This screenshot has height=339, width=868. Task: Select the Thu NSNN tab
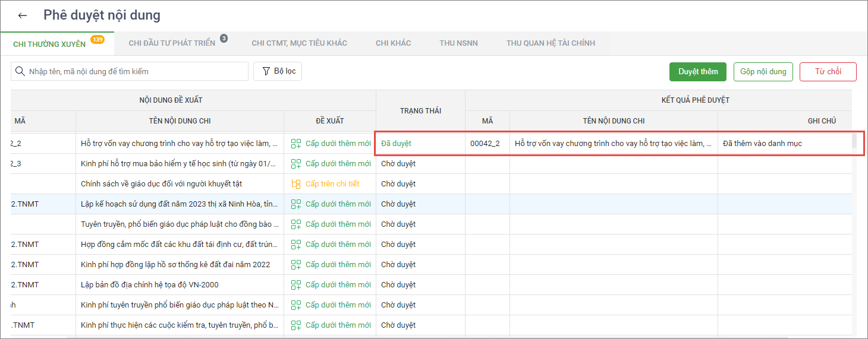(458, 43)
